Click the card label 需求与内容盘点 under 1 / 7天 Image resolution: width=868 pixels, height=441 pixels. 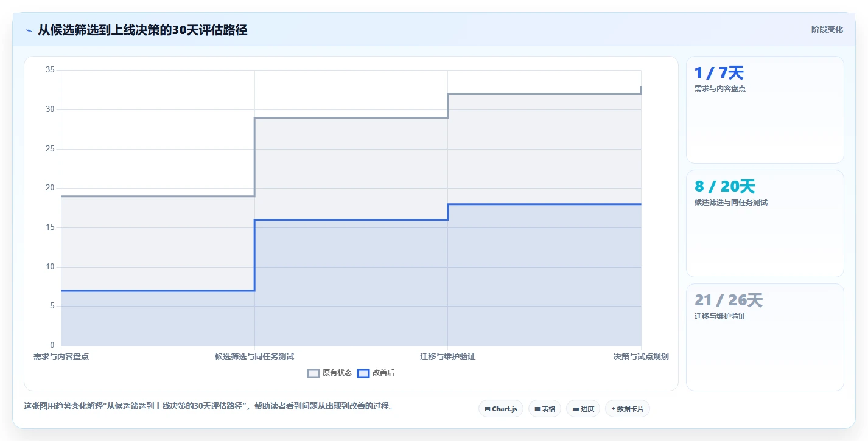tap(720, 89)
